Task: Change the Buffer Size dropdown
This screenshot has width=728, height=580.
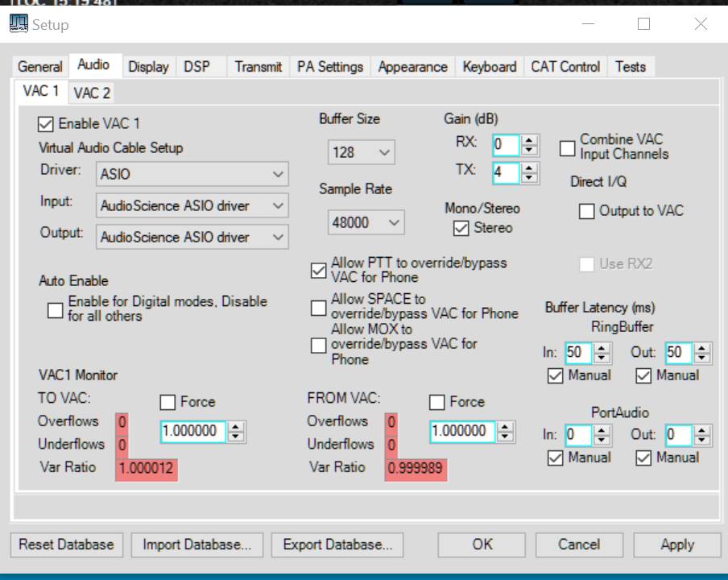Action: tap(361, 152)
